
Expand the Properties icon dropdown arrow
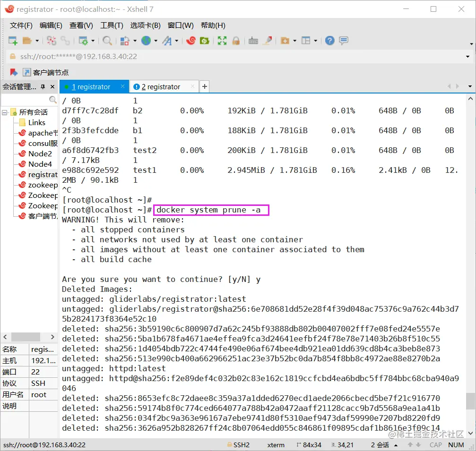[x=93, y=41]
